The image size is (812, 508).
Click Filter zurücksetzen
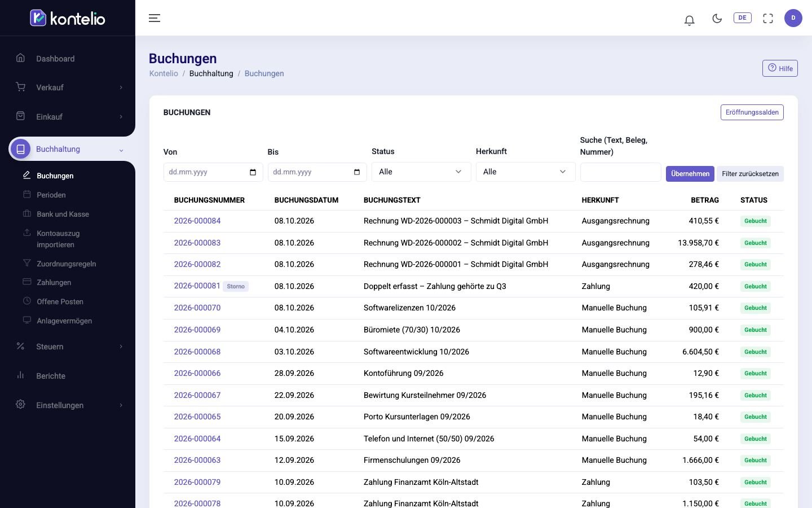point(750,174)
